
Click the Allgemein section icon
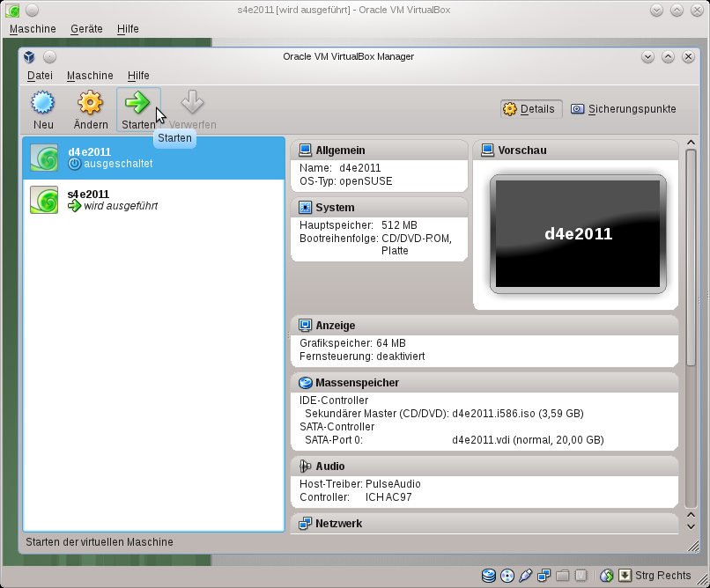click(305, 151)
